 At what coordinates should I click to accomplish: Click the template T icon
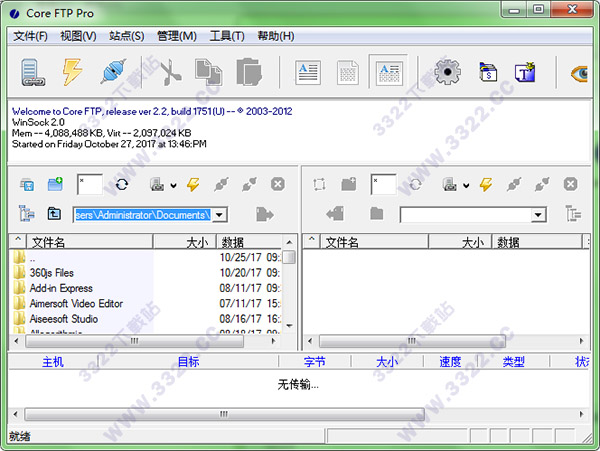click(x=525, y=72)
